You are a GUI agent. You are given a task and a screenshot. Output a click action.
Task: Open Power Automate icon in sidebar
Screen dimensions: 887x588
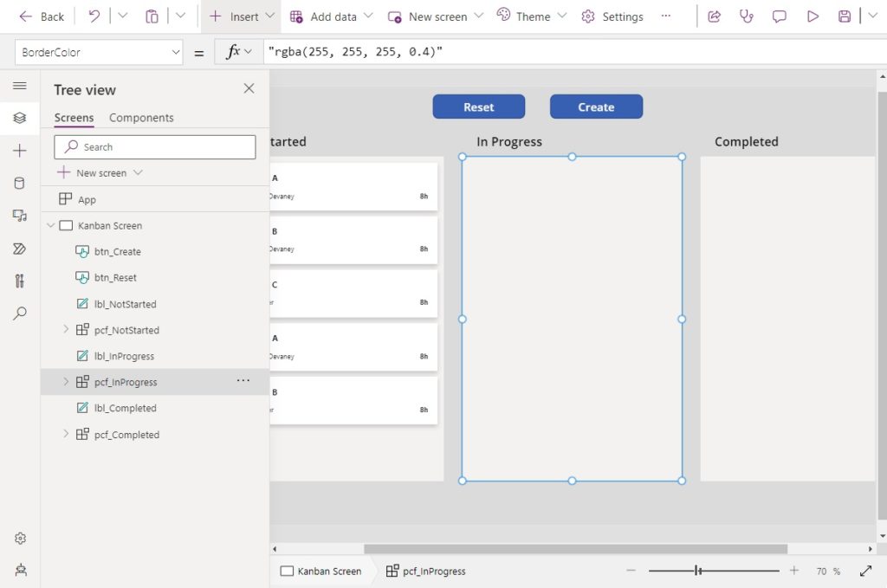coord(19,249)
